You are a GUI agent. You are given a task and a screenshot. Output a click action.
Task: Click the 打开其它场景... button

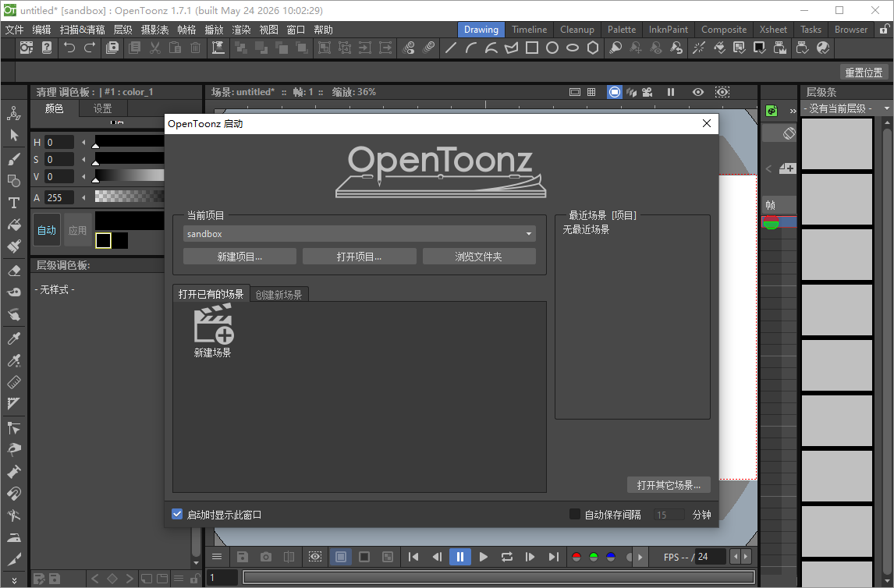669,485
